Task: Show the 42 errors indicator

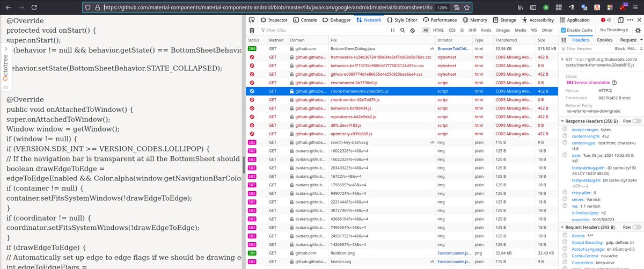Action: pyautogui.click(x=606, y=20)
